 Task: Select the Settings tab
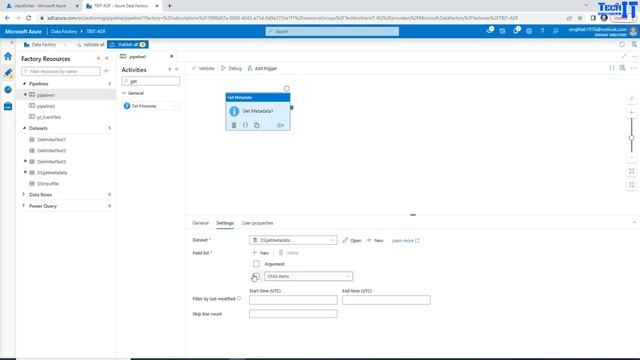pos(225,223)
